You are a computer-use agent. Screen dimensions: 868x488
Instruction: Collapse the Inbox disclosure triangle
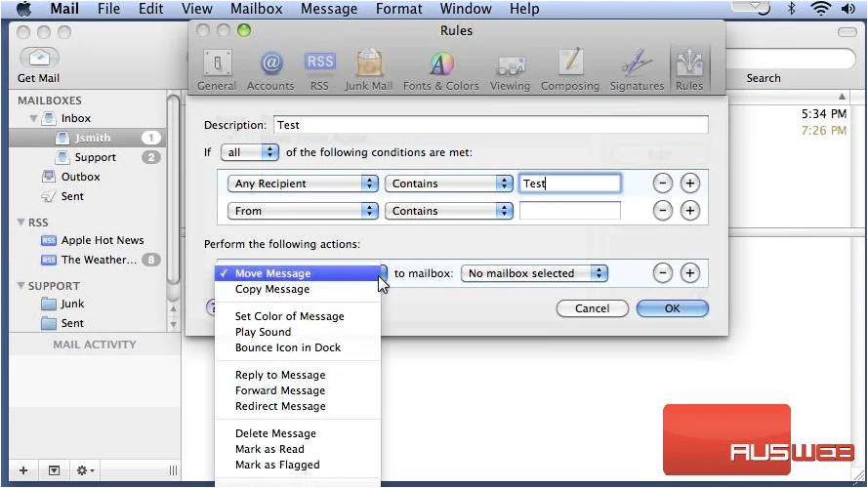pyautogui.click(x=33, y=118)
